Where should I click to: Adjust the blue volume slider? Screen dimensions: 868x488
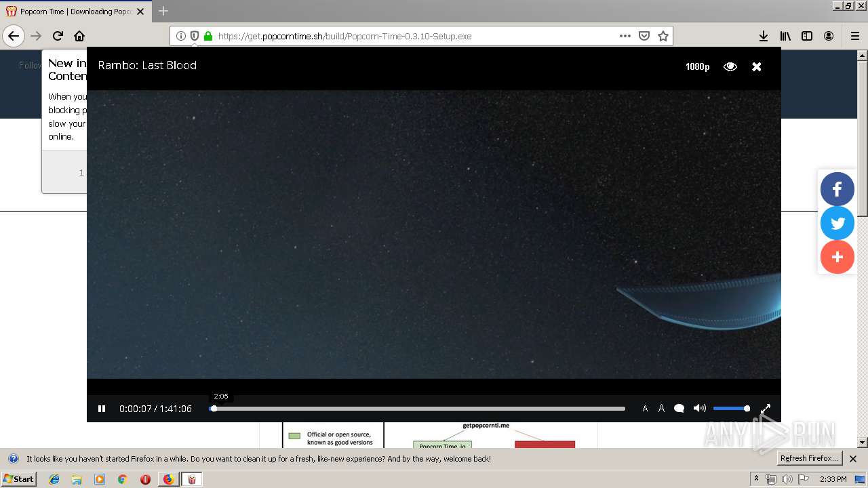click(x=731, y=409)
